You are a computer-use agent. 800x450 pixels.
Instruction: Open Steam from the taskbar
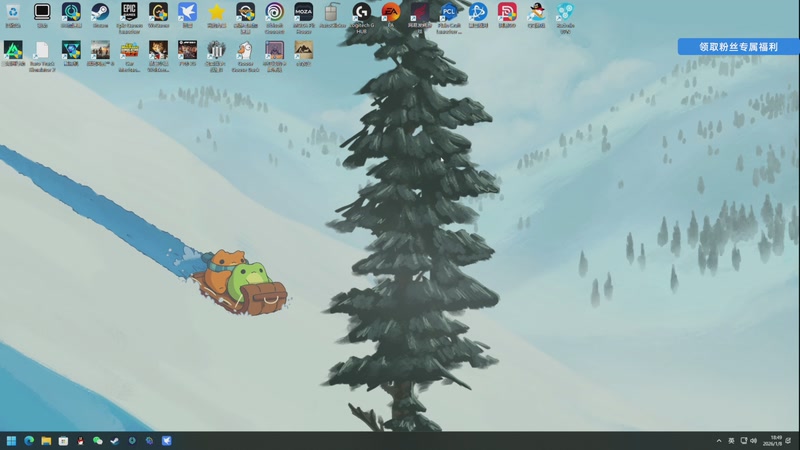click(115, 441)
